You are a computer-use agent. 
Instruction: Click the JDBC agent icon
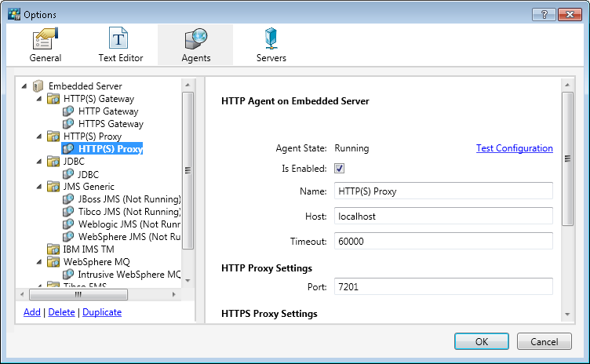tap(69, 174)
